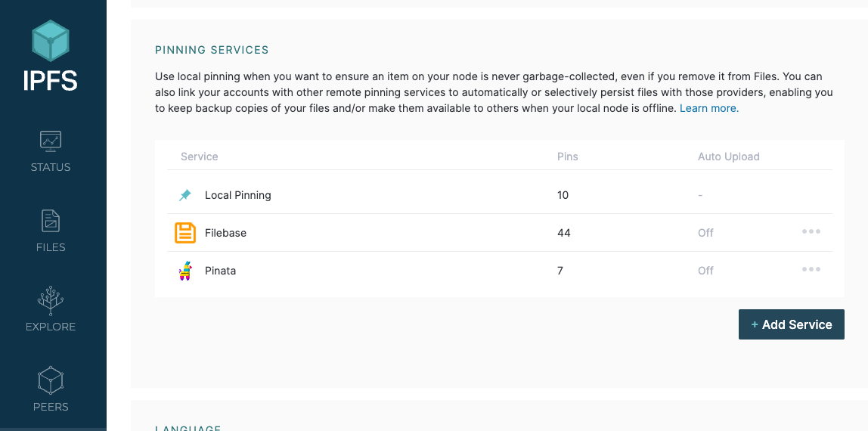Image resolution: width=868 pixels, height=431 pixels.
Task: Click the Filebase pins count 44
Action: [563, 233]
